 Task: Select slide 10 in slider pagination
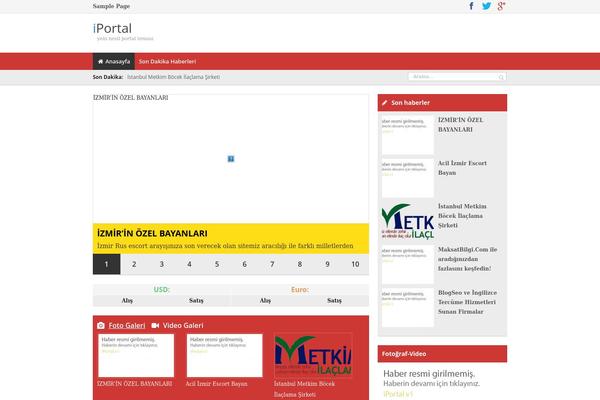pos(355,264)
